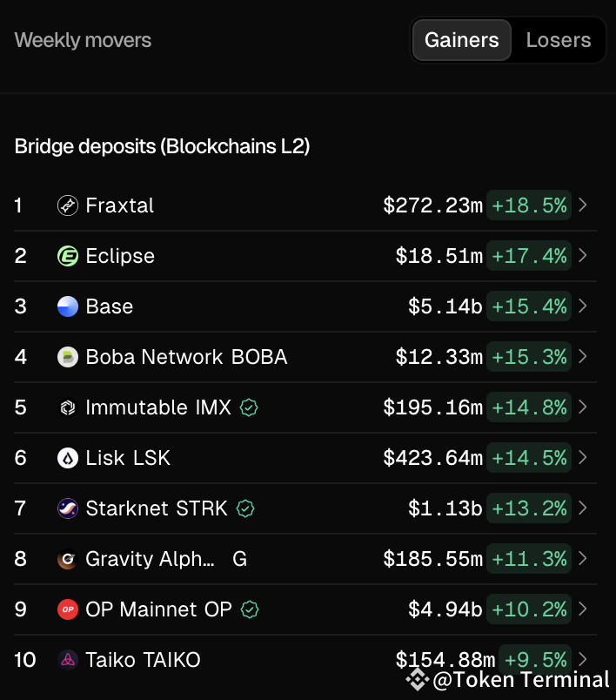The width and height of the screenshot is (616, 700).
Task: Click the Lisk logo icon
Action: pyautogui.click(x=68, y=458)
